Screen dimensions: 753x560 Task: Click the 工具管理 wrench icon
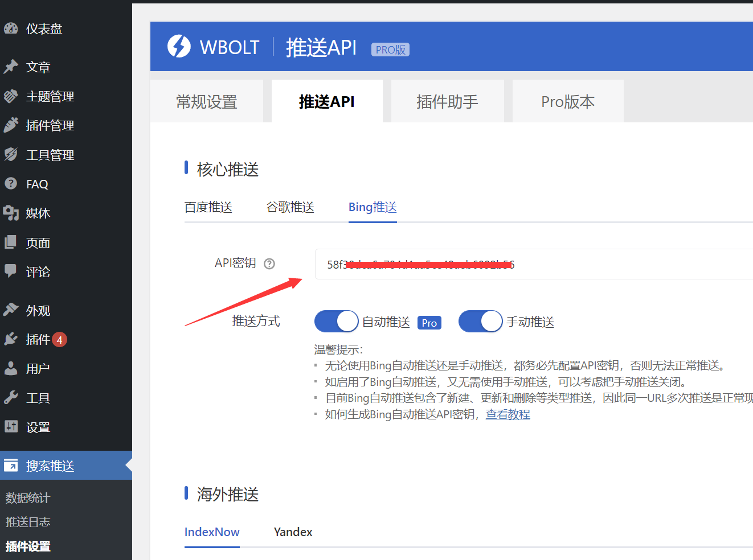[x=11, y=154]
